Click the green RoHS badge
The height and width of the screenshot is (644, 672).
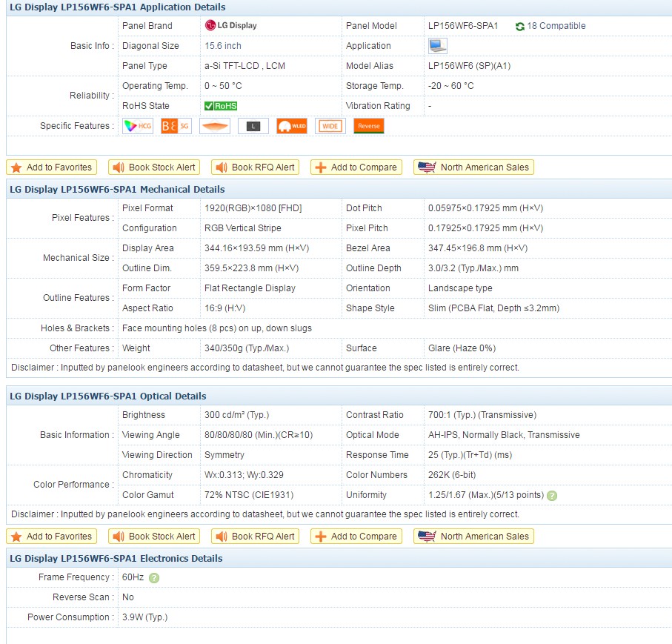click(221, 106)
